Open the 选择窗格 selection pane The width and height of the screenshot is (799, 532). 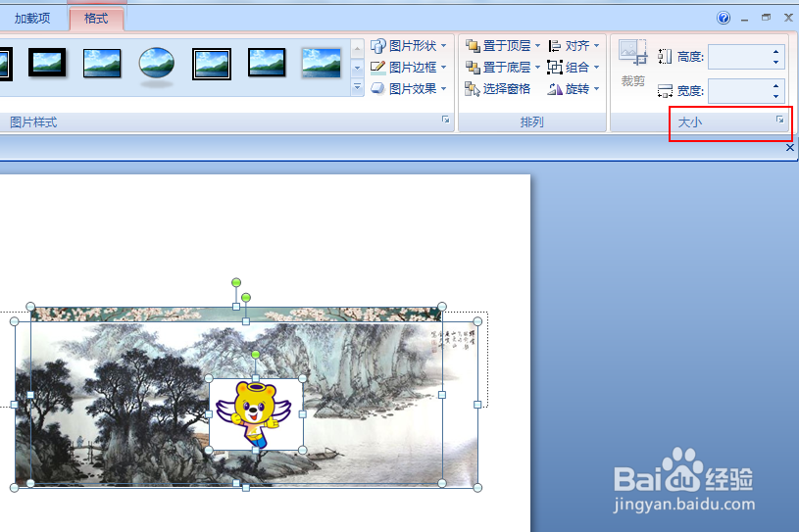click(x=498, y=89)
